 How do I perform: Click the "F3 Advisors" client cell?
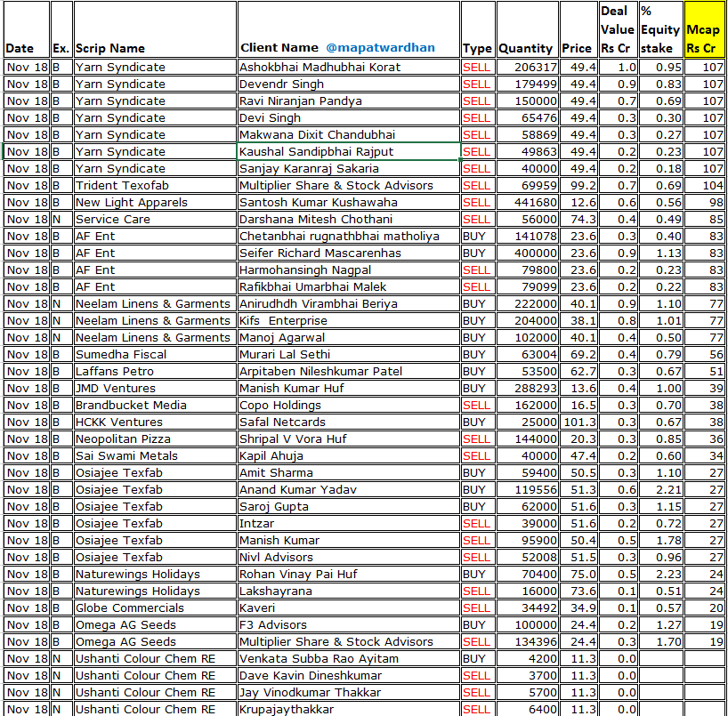click(x=349, y=624)
